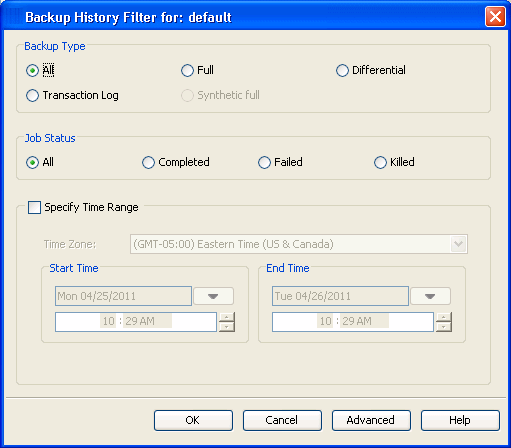This screenshot has height=448, width=511.
Task: Open Advanced filter options
Action: pyautogui.click(x=371, y=420)
